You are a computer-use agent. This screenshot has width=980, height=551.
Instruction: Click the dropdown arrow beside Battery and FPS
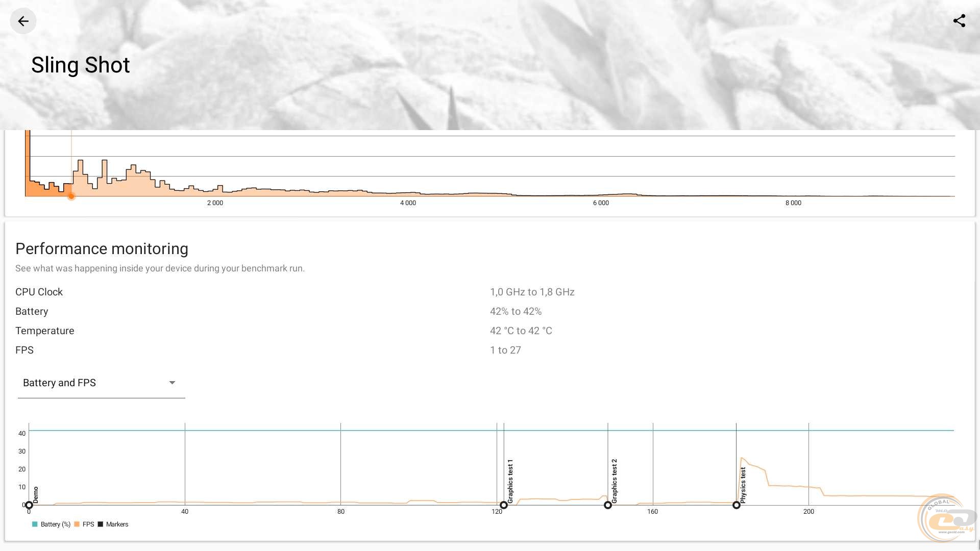click(x=172, y=383)
